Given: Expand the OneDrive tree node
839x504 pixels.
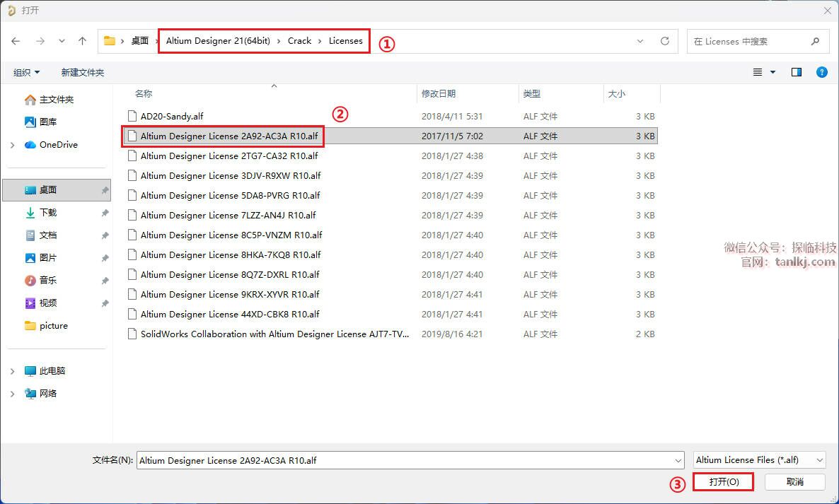Looking at the screenshot, I should point(12,145).
